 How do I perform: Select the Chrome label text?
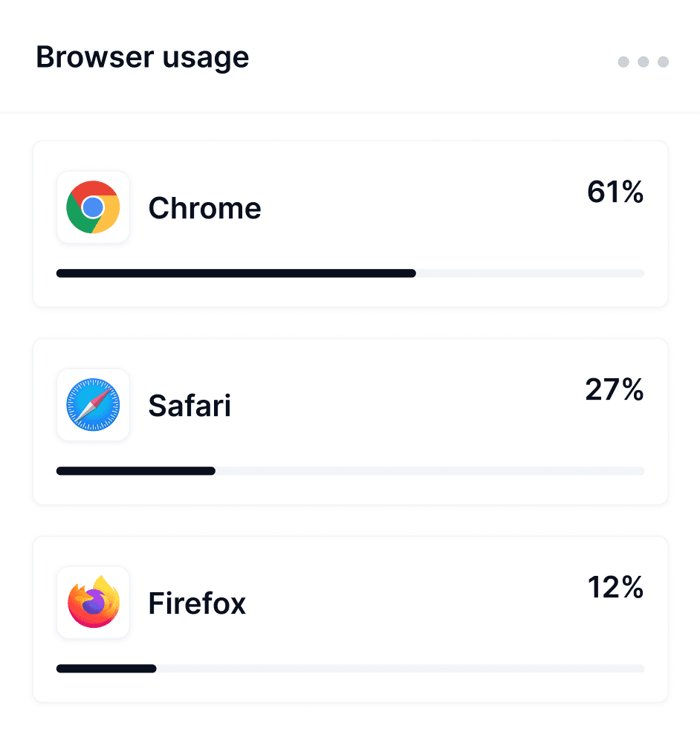204,209
